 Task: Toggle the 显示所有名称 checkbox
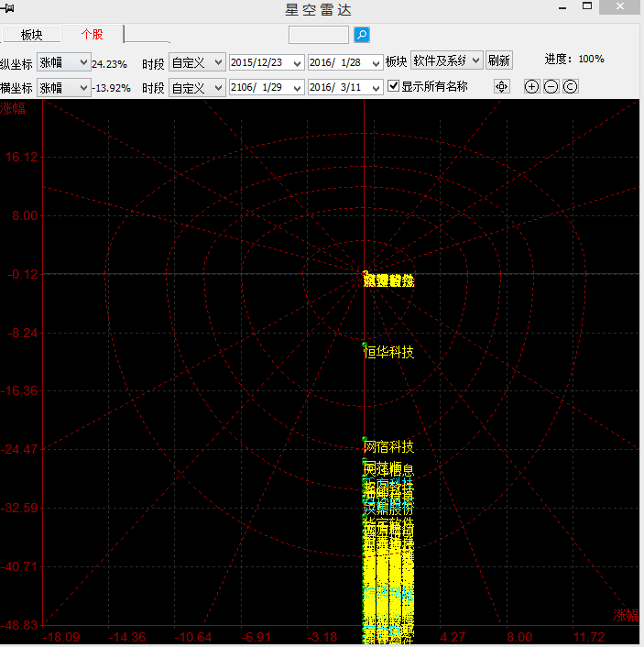click(x=394, y=86)
